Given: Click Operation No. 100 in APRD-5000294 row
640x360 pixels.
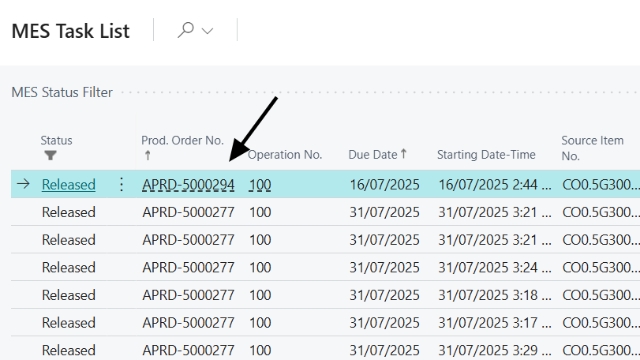Looking at the screenshot, I should (x=260, y=185).
